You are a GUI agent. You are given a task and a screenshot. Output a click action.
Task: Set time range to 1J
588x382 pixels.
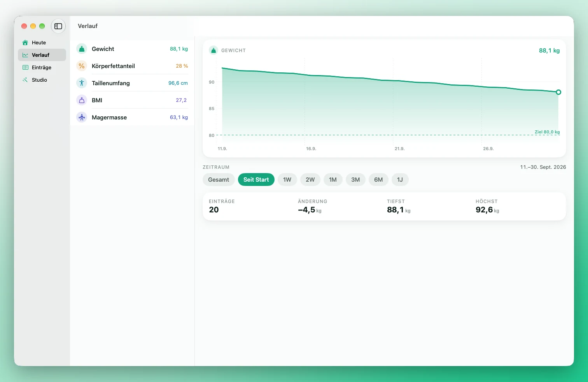400,180
